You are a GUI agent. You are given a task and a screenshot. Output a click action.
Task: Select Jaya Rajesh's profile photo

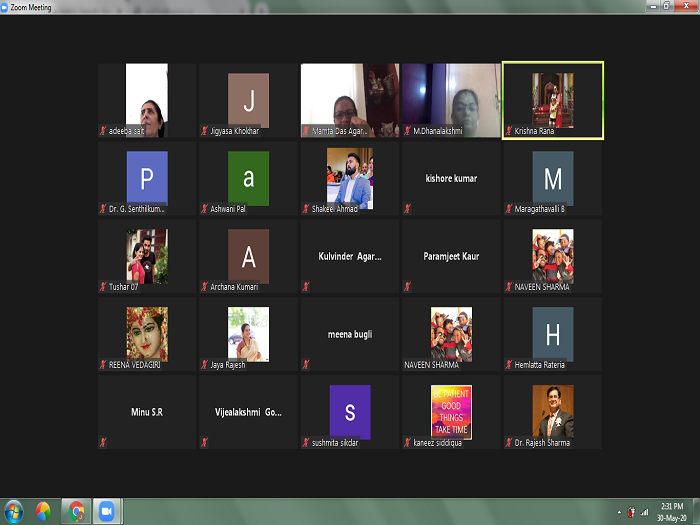[x=248, y=334]
